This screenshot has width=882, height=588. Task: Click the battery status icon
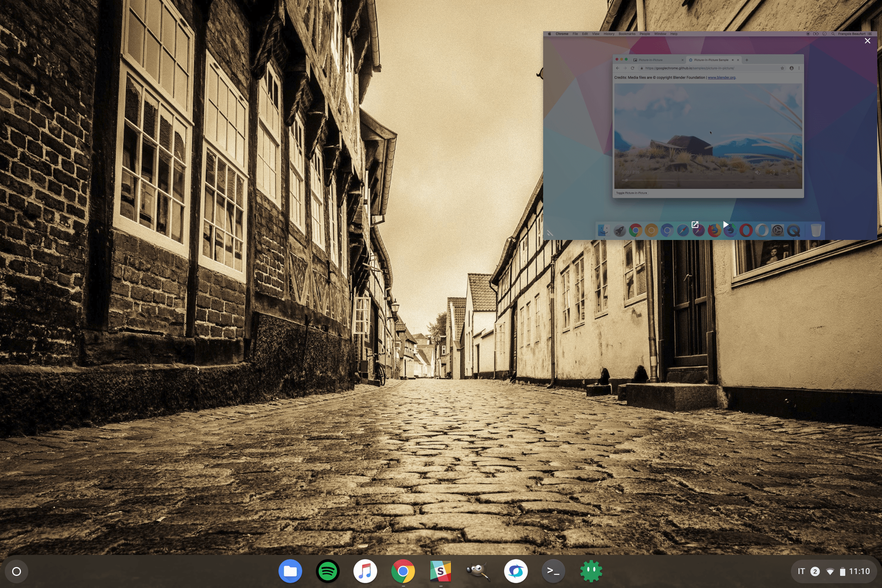[842, 571]
